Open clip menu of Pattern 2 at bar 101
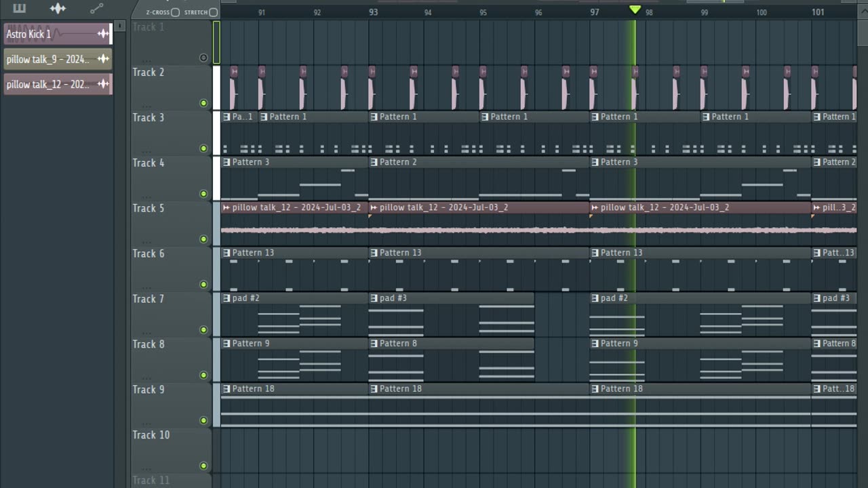The image size is (868, 488). tap(817, 162)
